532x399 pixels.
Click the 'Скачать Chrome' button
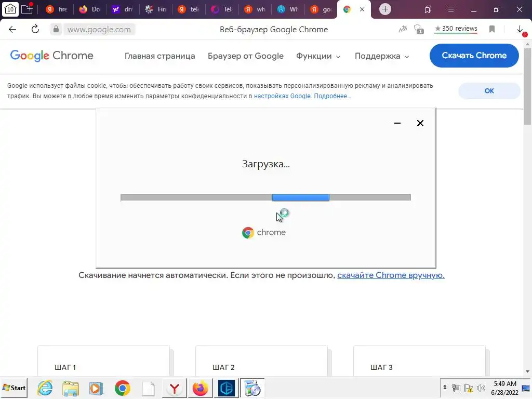coord(474,55)
